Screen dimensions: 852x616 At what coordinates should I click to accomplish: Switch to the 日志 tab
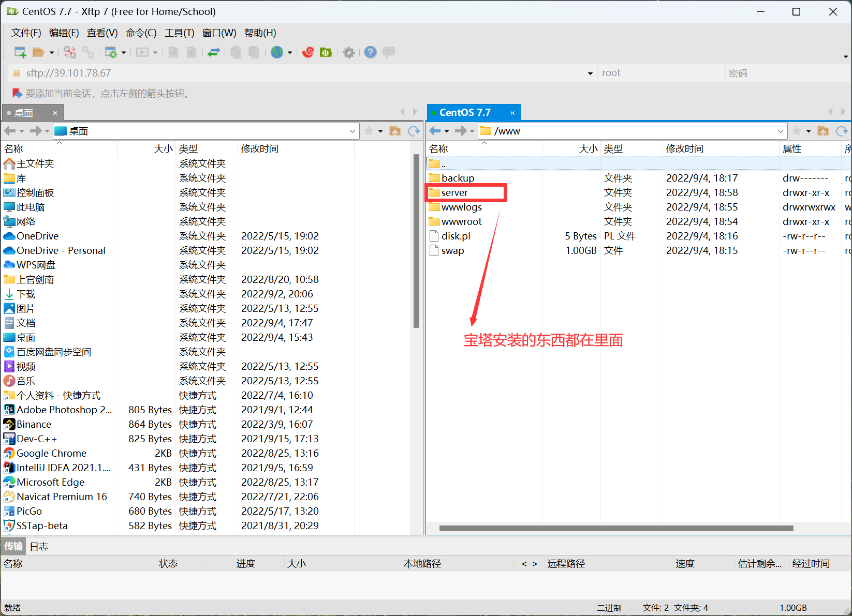click(39, 547)
